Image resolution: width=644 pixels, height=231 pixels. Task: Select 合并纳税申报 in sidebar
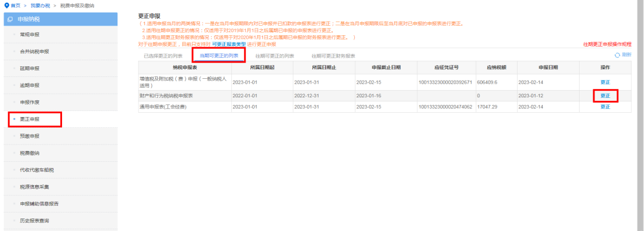(x=35, y=51)
